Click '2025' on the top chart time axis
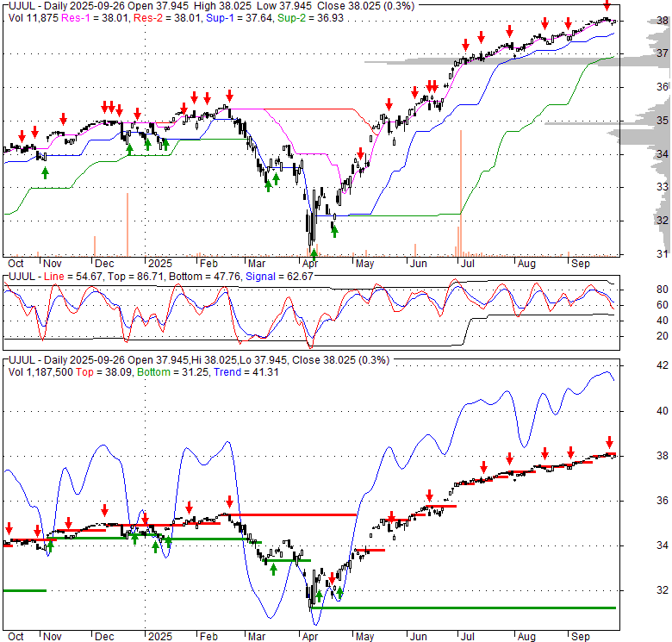Viewport: 672px width, 642px height. click(160, 264)
